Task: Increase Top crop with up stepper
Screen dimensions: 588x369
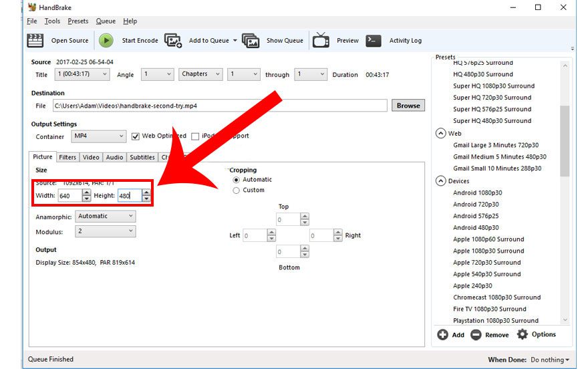Action: (305, 217)
